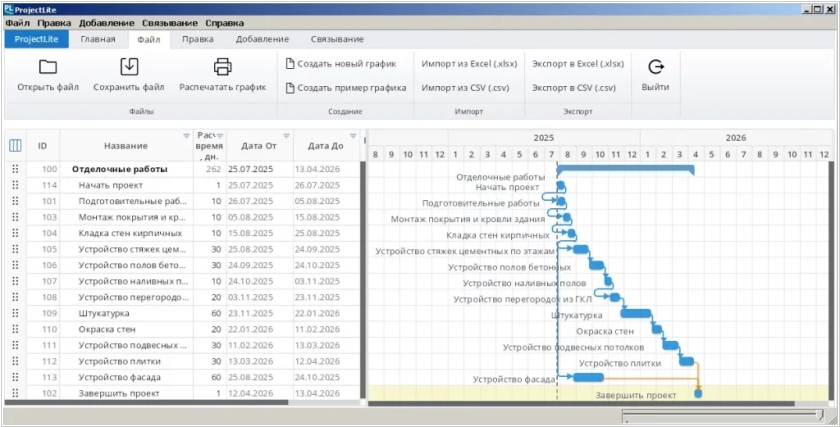Screen dimensions: 840x427
Task: Click Импорт из CSV (.csv)
Action: (x=465, y=88)
